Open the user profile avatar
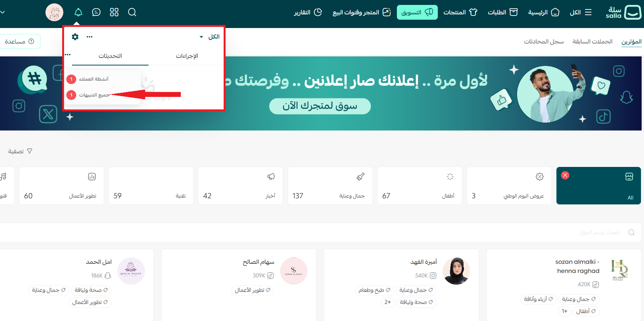Viewport: 644px width, 321px height. (55, 12)
